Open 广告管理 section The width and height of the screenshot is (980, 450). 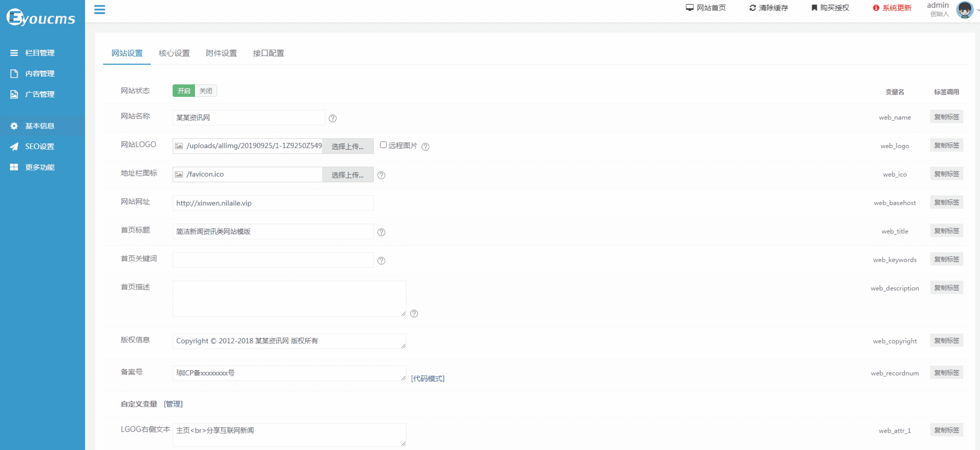tap(40, 94)
